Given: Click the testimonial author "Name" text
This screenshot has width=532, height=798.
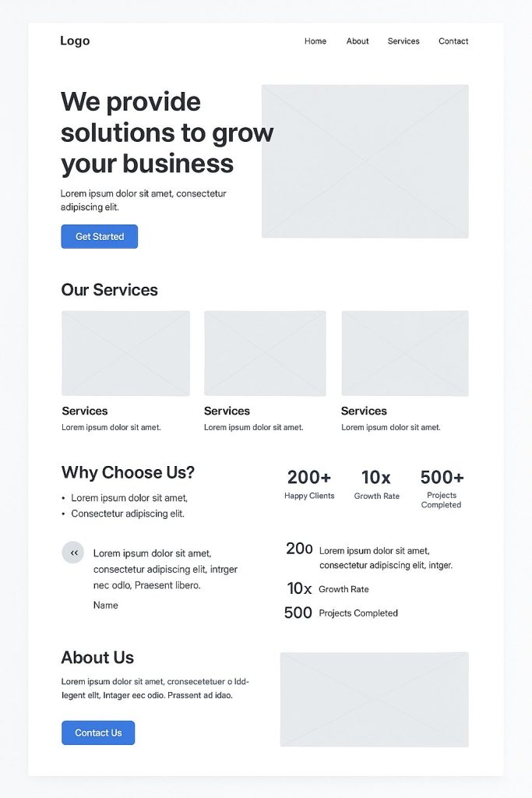Looking at the screenshot, I should 106,606.
